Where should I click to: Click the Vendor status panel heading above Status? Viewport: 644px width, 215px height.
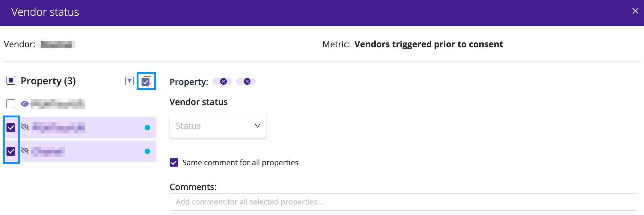click(x=198, y=102)
